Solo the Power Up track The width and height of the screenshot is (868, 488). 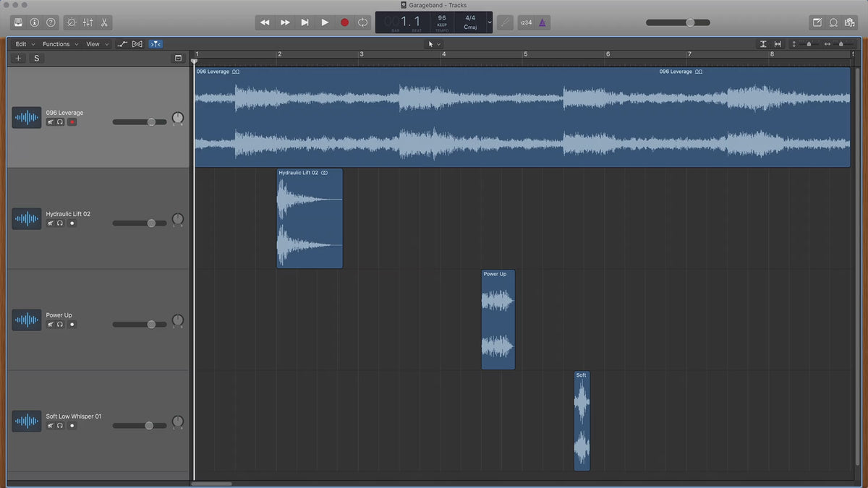click(60, 325)
